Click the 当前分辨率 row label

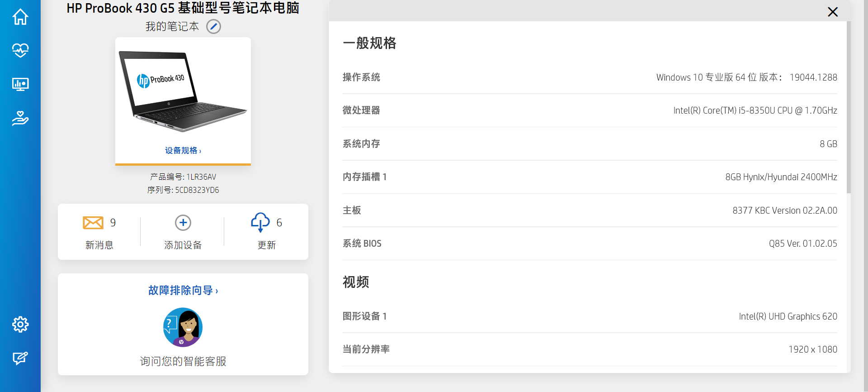(366, 349)
